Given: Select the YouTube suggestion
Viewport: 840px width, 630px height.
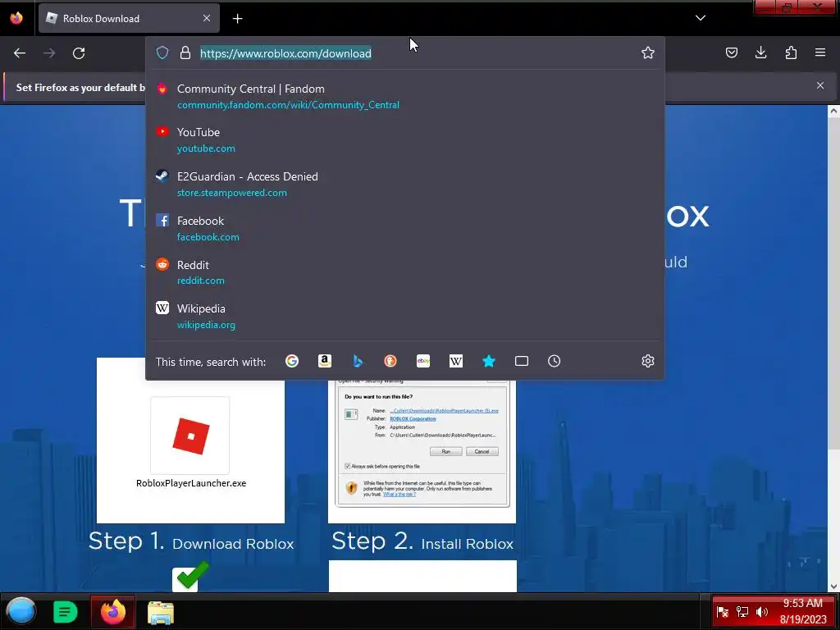Looking at the screenshot, I should coord(405,139).
